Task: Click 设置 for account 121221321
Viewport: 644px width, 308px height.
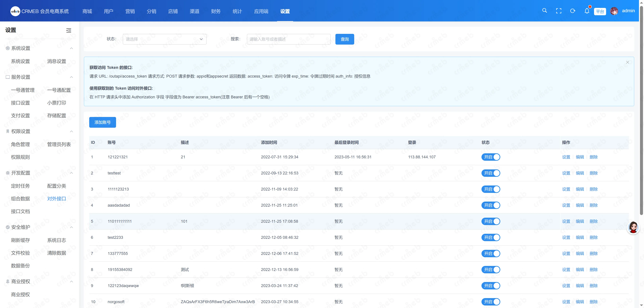Action: click(566, 157)
